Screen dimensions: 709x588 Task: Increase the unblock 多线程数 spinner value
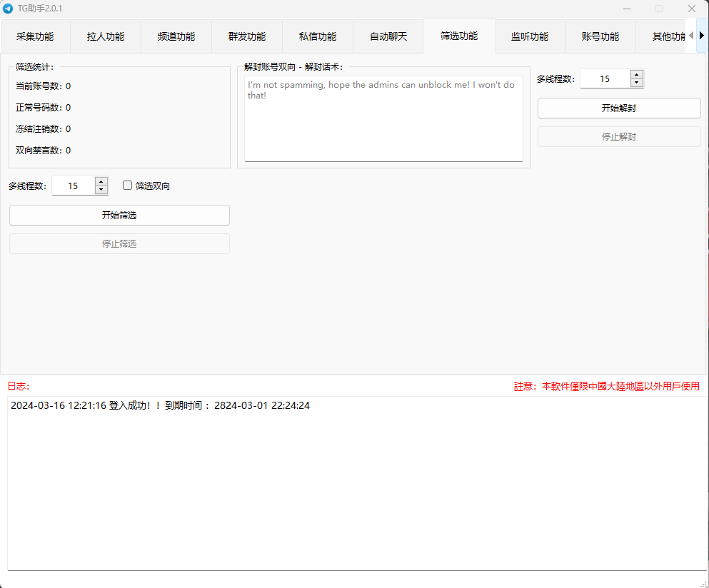(x=637, y=74)
